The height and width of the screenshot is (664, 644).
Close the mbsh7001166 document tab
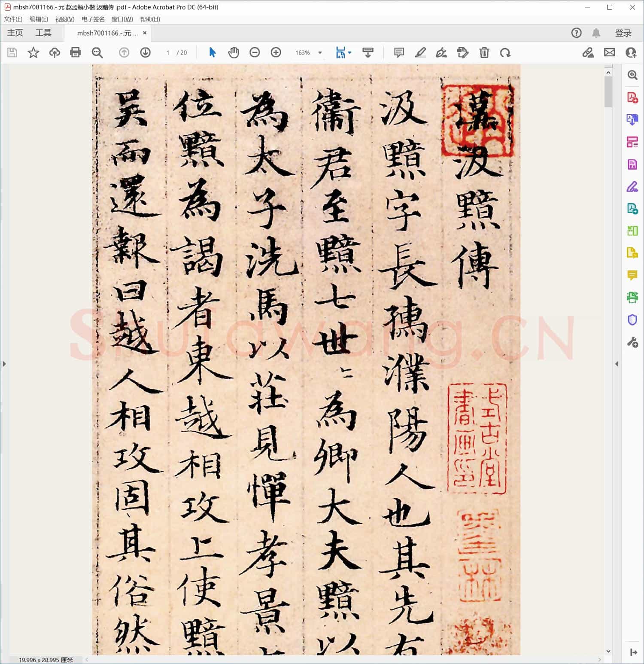pyautogui.click(x=145, y=33)
